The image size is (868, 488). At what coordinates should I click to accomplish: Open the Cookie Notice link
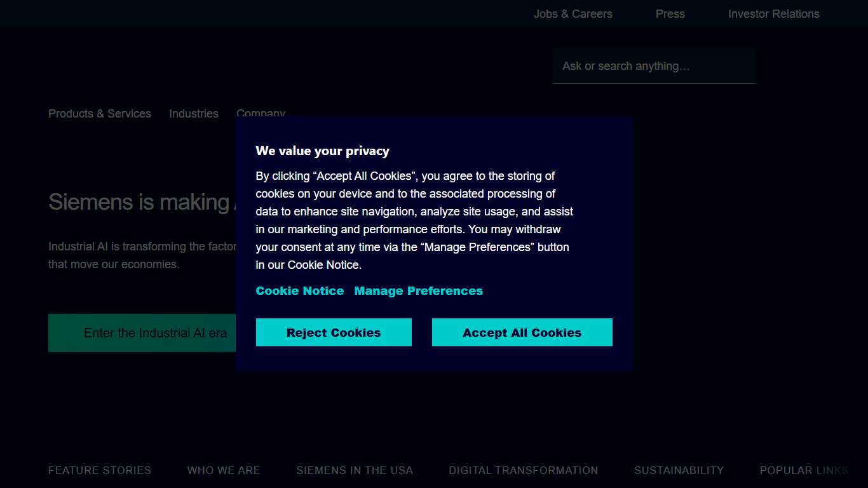(x=299, y=291)
